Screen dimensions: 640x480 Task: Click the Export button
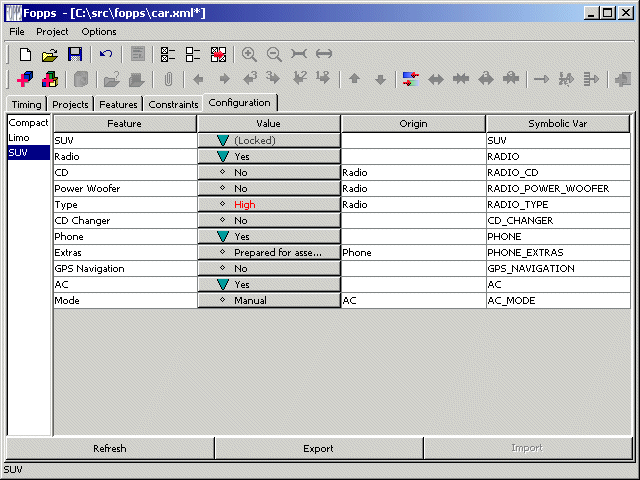(x=318, y=448)
